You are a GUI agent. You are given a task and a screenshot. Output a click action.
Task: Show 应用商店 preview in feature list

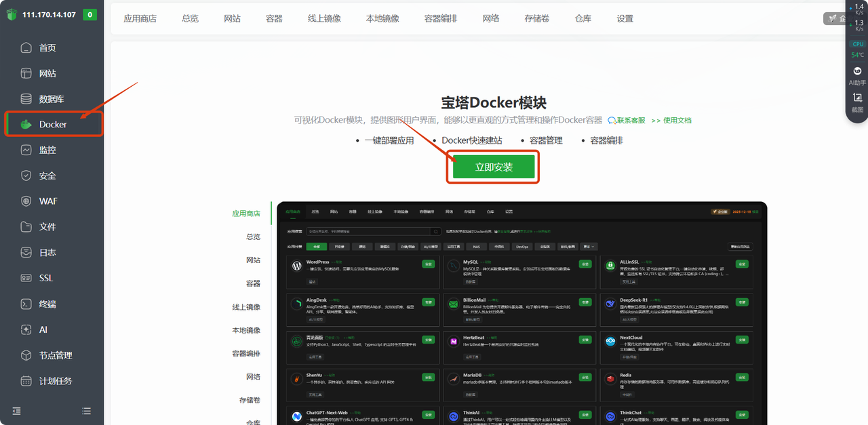(246, 214)
